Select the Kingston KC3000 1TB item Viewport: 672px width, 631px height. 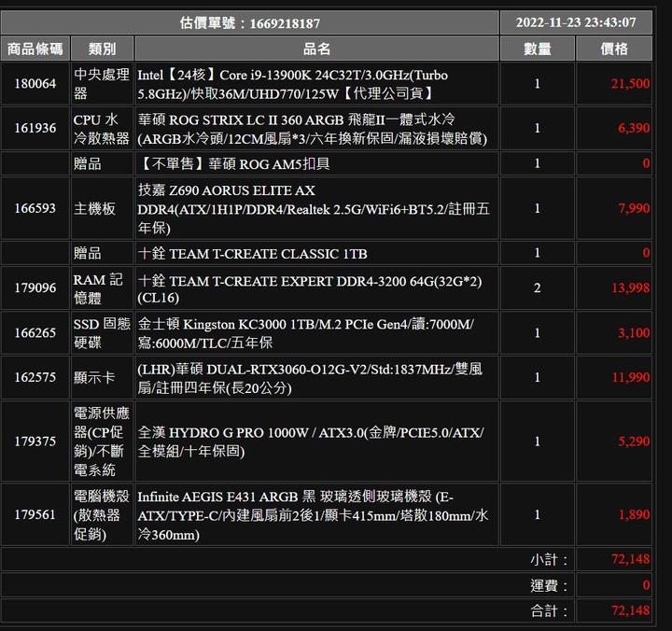tap(316, 333)
